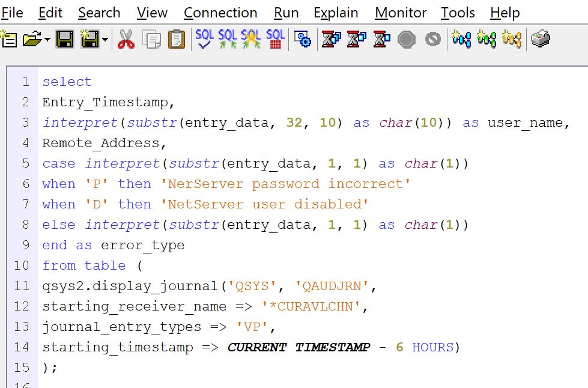588x388 pixels.
Task: Click the blue Explain diagram icon
Action: tap(461, 40)
